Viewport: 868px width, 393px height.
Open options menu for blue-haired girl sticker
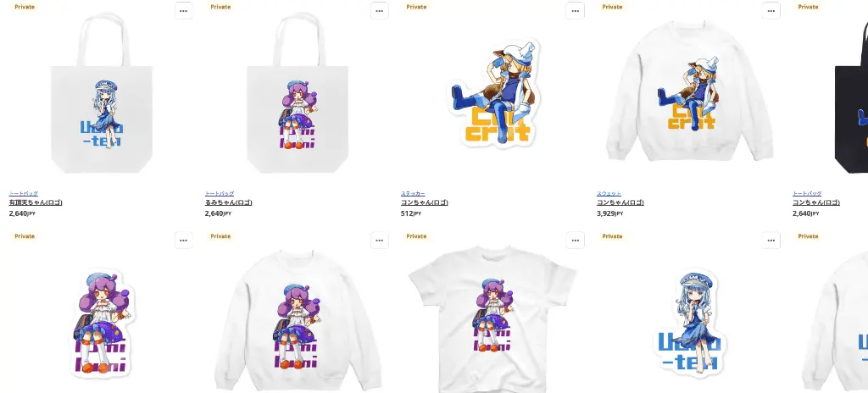coord(771,241)
